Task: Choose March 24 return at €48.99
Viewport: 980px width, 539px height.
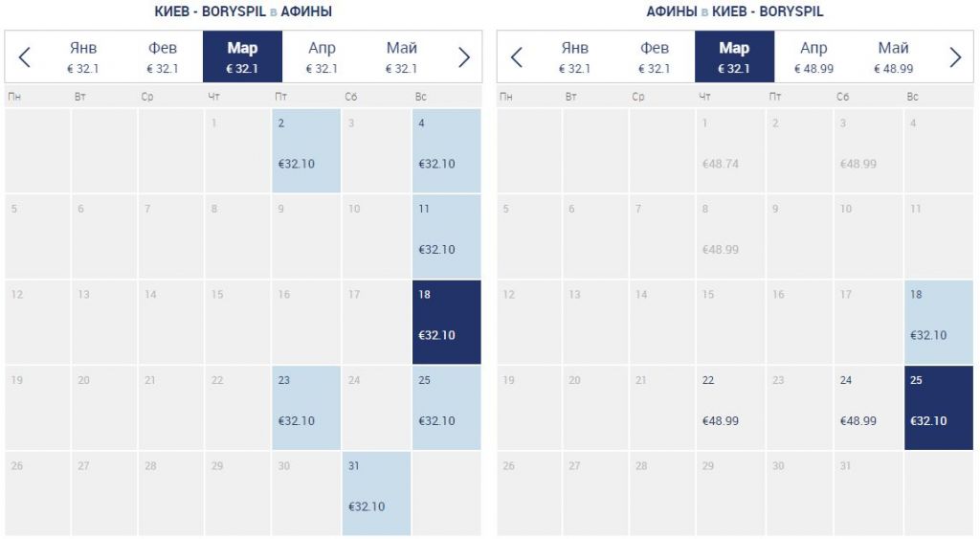Action: (867, 408)
